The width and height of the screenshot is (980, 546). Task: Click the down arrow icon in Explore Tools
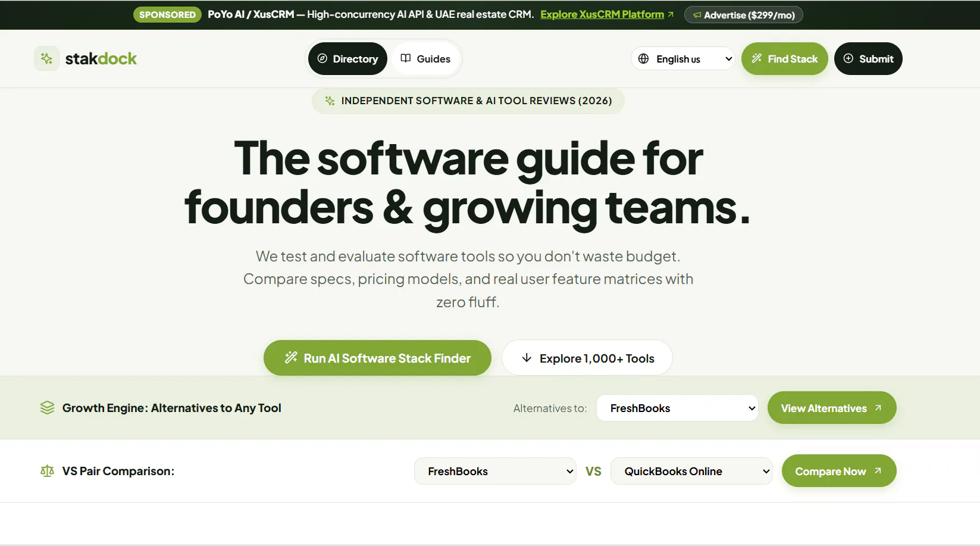point(527,358)
